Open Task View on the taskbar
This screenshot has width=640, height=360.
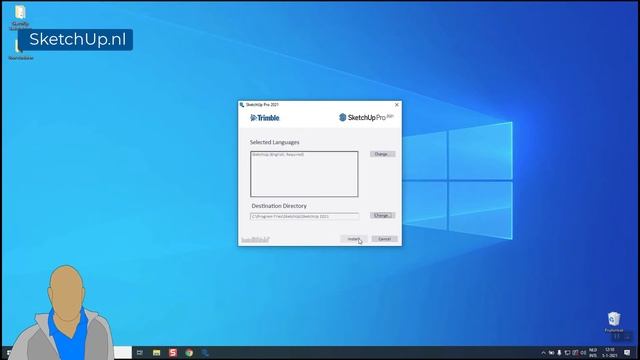(x=140, y=353)
